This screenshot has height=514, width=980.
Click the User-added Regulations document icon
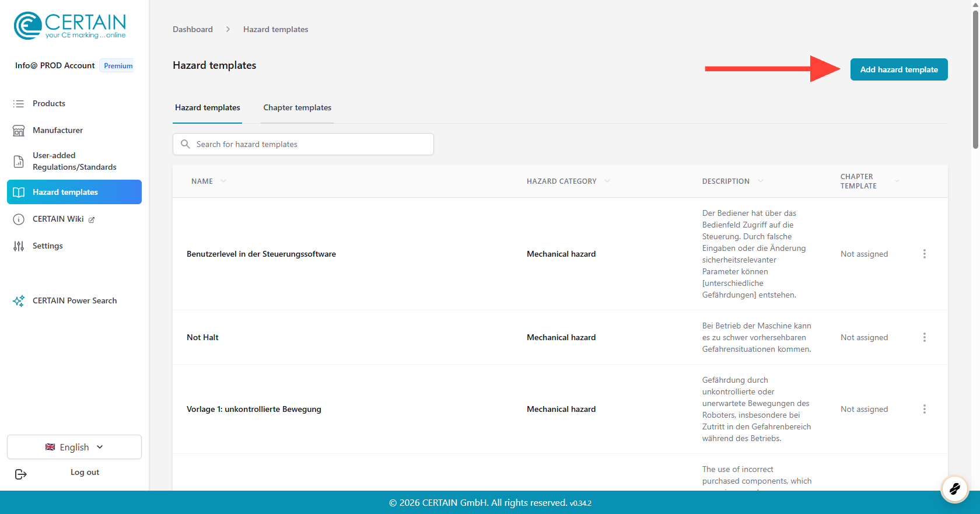click(x=19, y=161)
